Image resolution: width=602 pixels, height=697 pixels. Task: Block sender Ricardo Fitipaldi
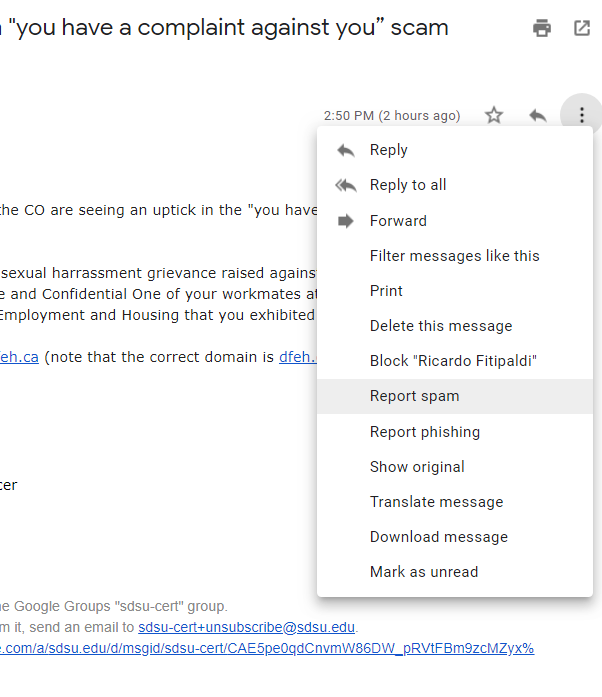click(453, 361)
